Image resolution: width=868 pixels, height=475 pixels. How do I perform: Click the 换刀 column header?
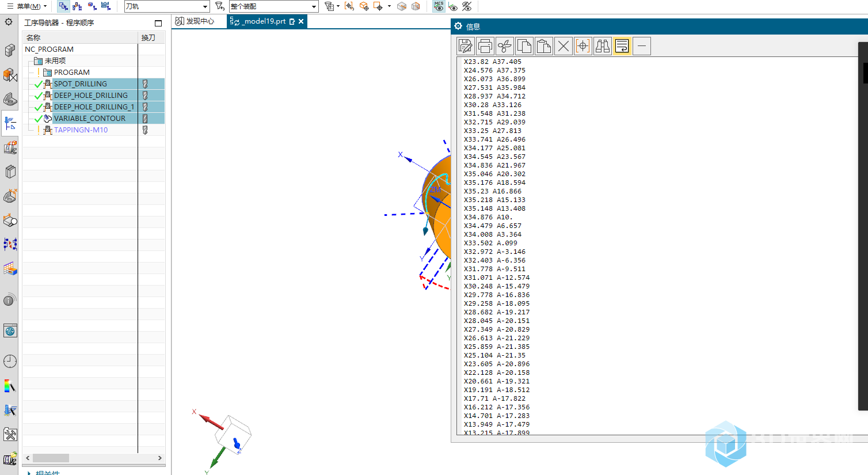(x=151, y=37)
